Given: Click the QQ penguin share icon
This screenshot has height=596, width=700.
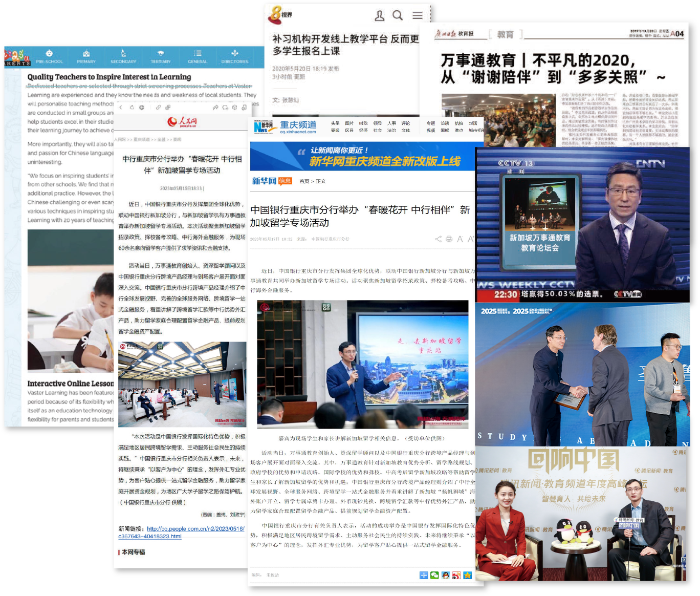Looking at the screenshot, I should pos(446,576).
